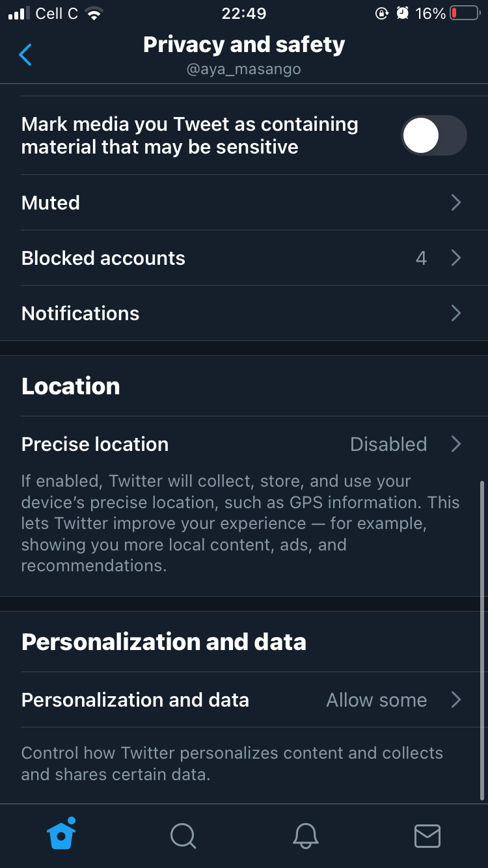The image size is (488, 868).
Task: Open the Messages envelope icon
Action: (427, 835)
